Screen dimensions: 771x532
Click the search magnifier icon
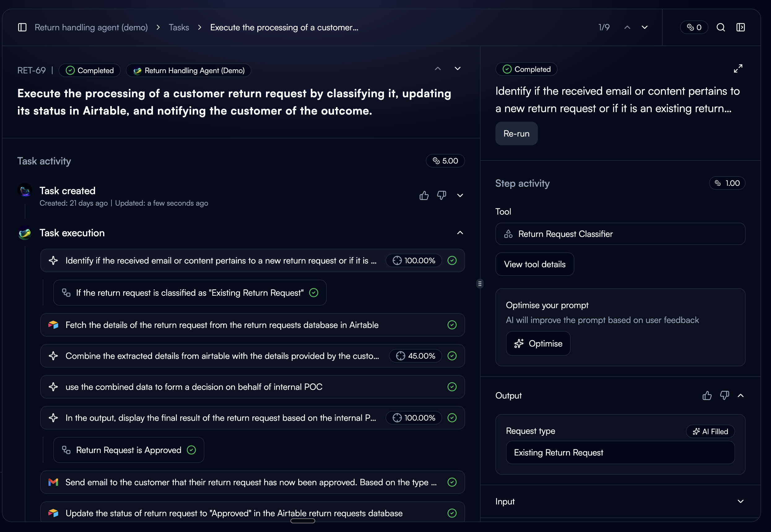click(721, 27)
